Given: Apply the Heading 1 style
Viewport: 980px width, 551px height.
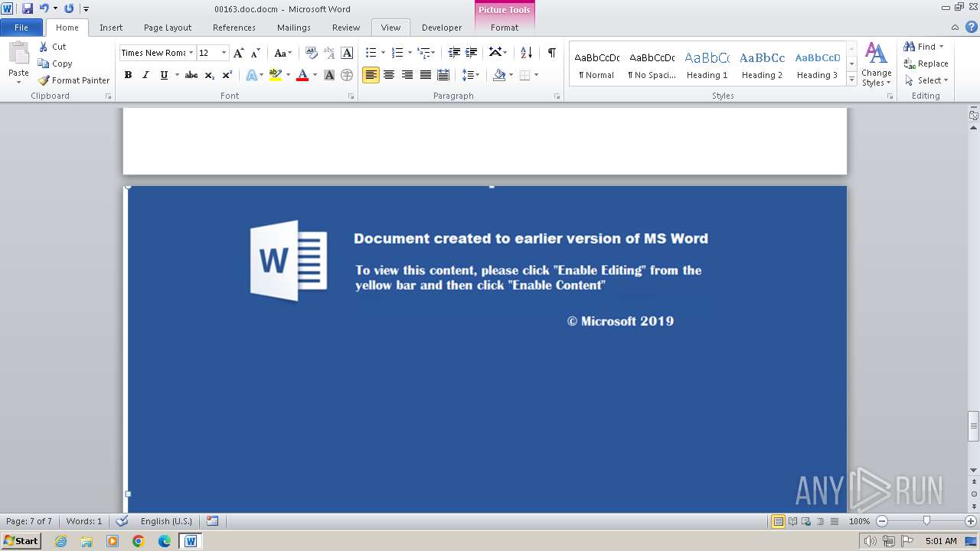Looking at the screenshot, I should (707, 64).
